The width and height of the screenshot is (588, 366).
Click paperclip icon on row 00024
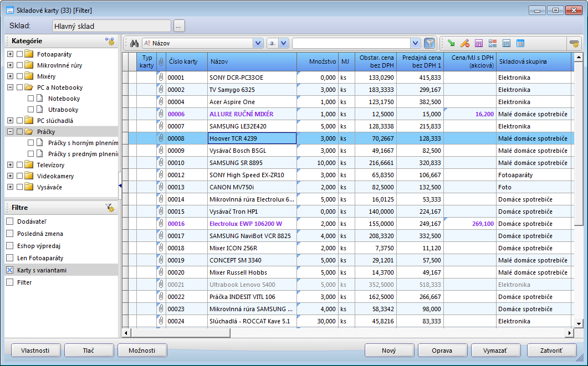(161, 321)
